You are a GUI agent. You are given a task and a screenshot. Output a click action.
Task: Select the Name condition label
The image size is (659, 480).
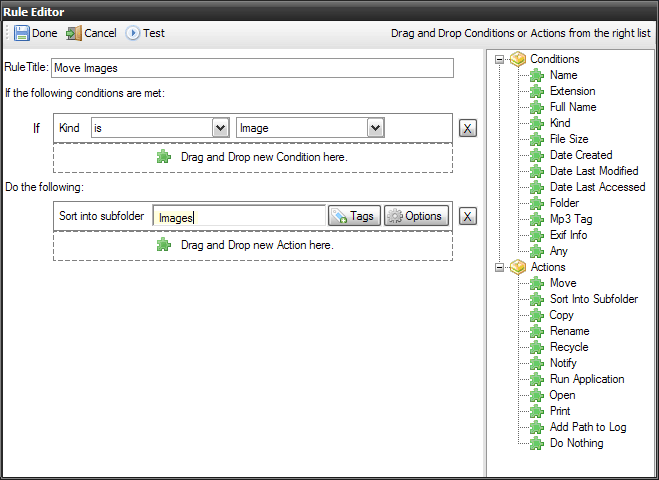[x=564, y=75]
